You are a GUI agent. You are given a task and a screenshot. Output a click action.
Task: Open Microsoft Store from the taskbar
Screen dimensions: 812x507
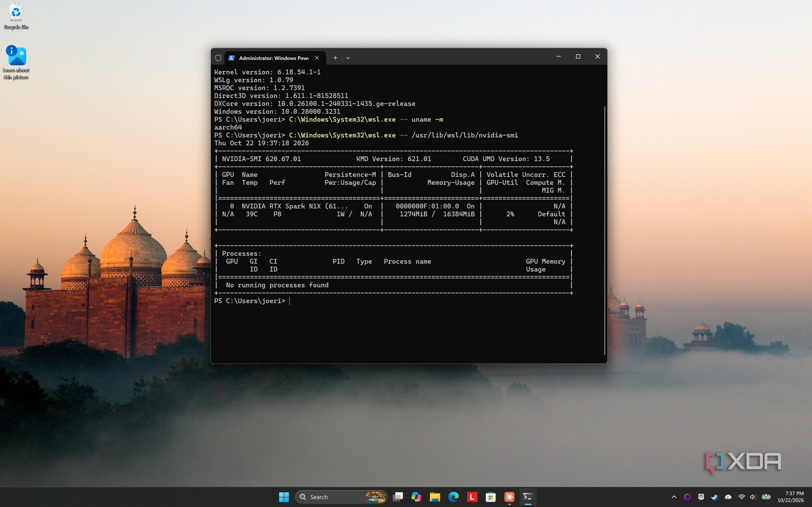(491, 497)
